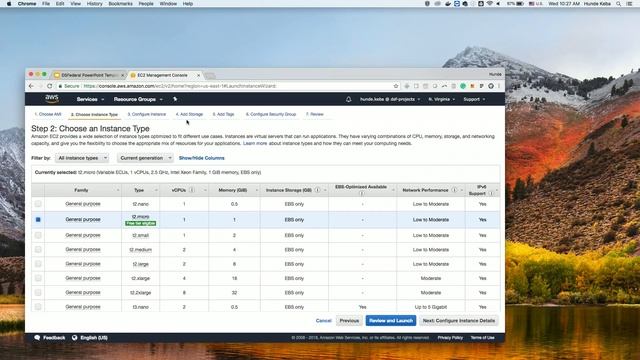Bookmark this page with the star icon
The width and height of the screenshot is (640, 360).
pos(396,86)
